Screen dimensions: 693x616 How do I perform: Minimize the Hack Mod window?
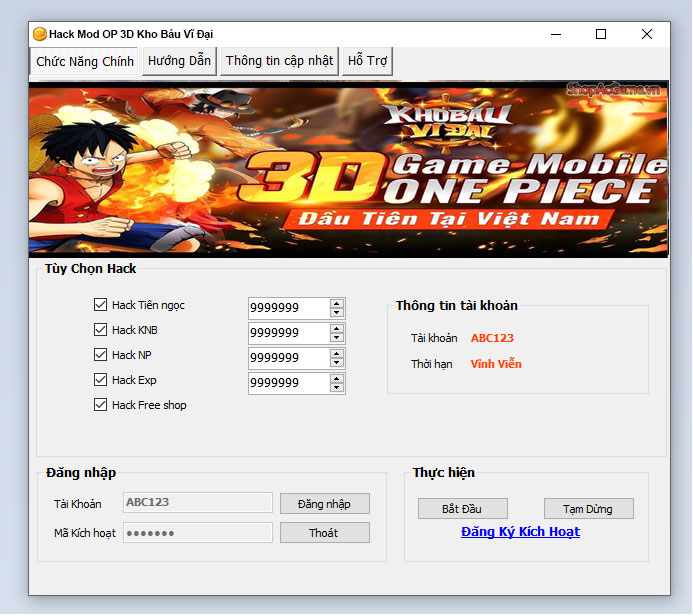(x=556, y=34)
